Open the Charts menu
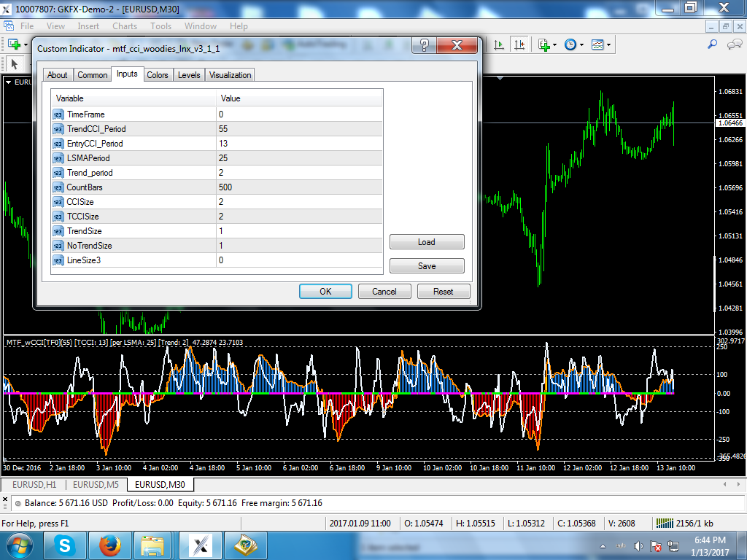Viewport: 747px width, 560px height. (125, 26)
